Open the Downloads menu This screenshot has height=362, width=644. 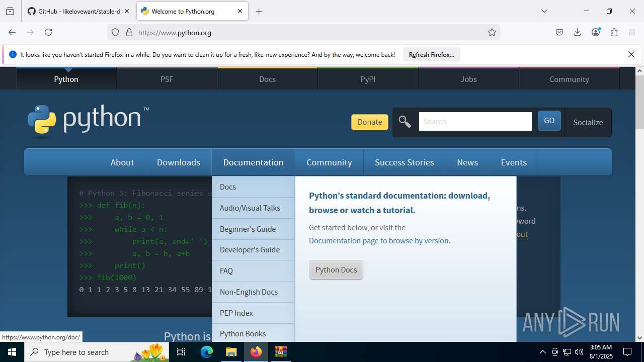pos(179,162)
